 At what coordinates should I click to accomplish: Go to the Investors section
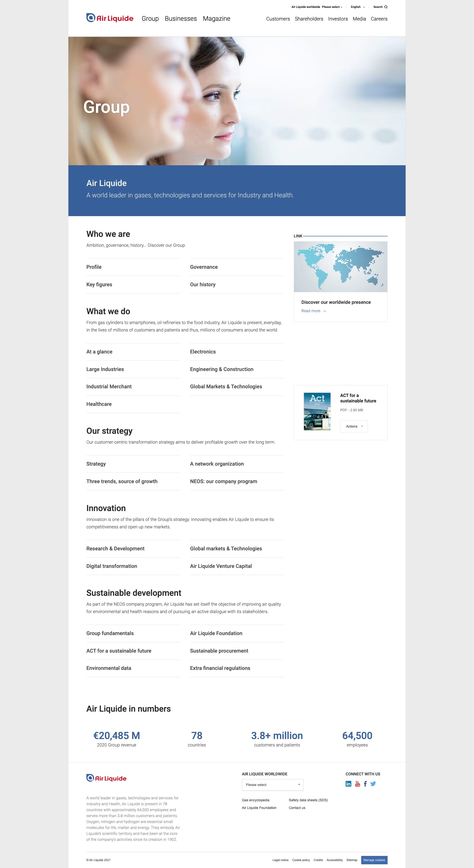click(x=338, y=19)
